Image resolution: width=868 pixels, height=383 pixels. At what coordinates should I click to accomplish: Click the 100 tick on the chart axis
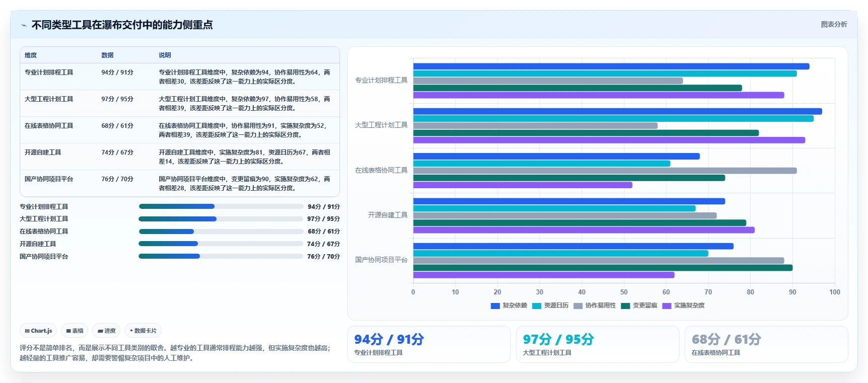coord(835,292)
